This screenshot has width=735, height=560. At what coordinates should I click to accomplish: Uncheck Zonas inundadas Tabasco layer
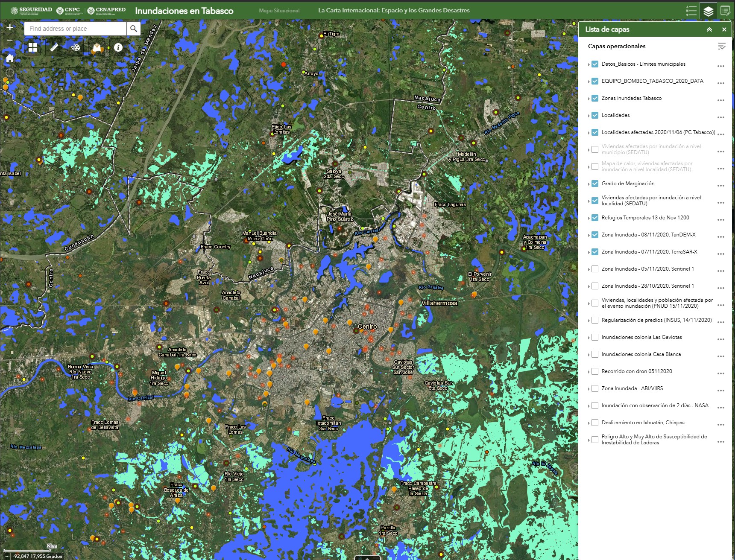(595, 98)
